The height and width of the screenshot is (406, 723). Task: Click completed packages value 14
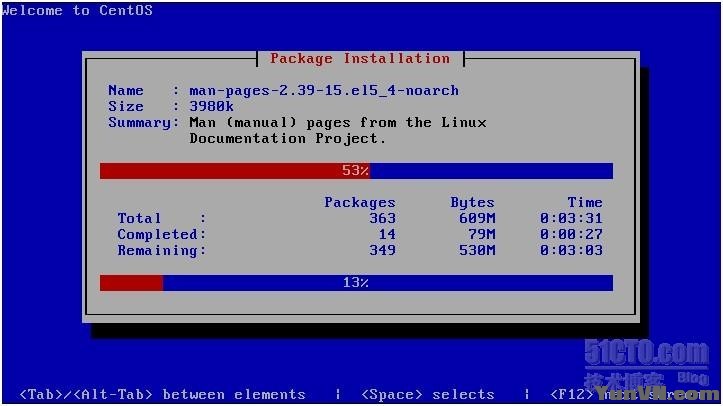pyautogui.click(x=387, y=235)
